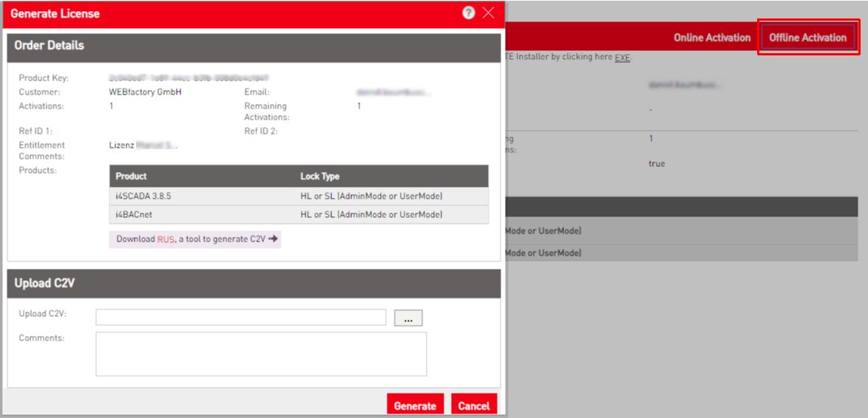This screenshot has height=418, width=868.
Task: Click the Remaining Activations label
Action: [x=267, y=111]
